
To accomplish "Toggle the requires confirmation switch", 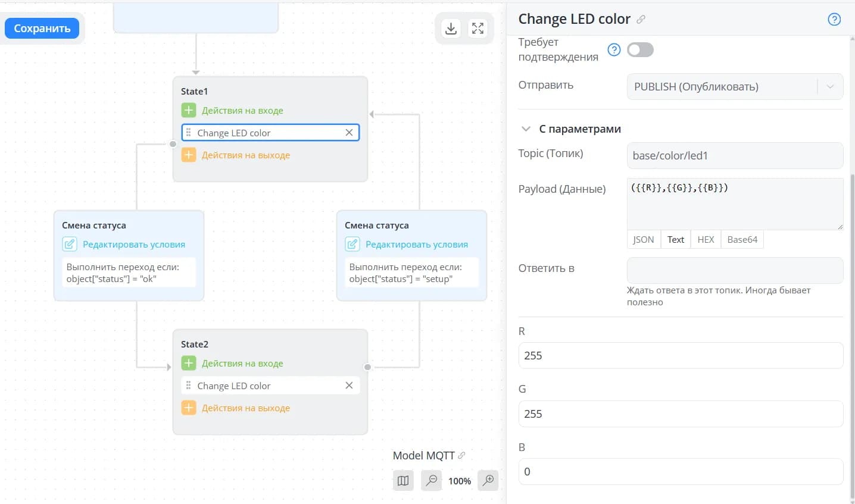I will (640, 49).
